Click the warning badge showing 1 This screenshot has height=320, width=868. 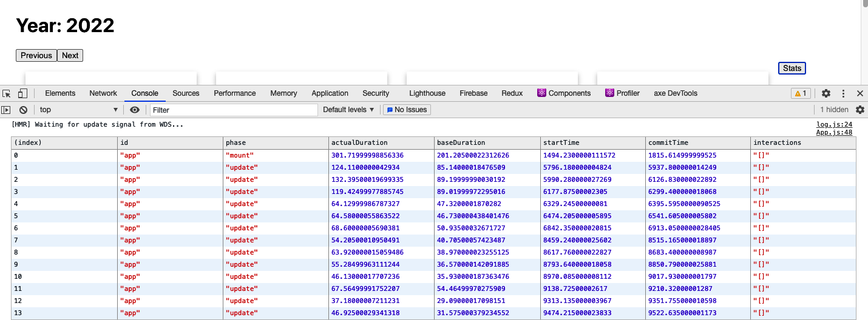tap(800, 93)
